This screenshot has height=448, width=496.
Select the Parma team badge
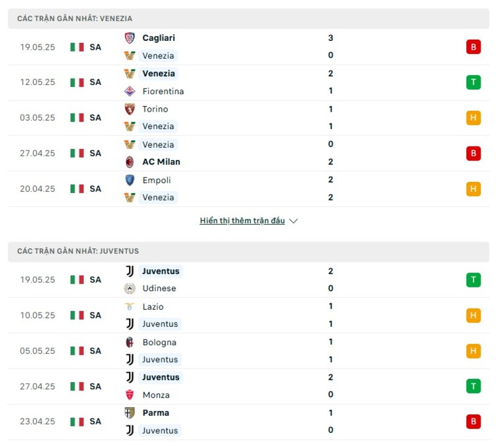(x=130, y=413)
